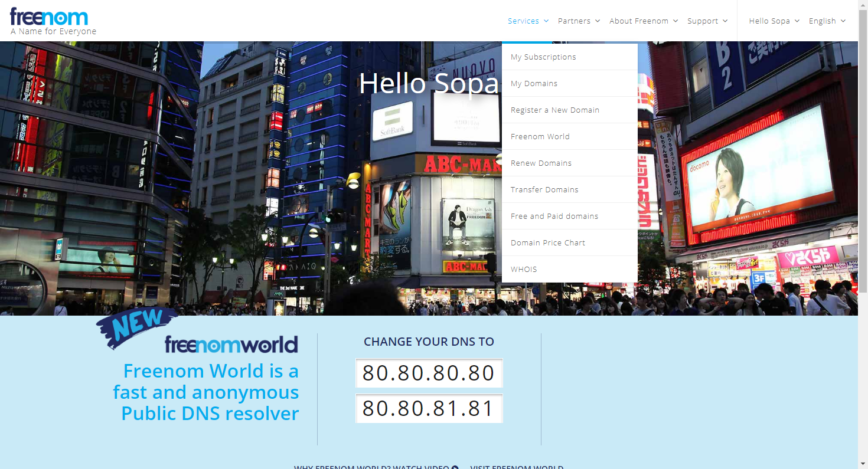Open the WHOIS lookup entry

coord(570,269)
